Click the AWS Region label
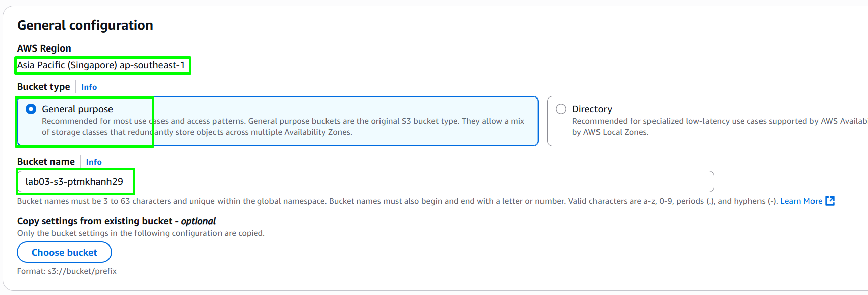The image size is (868, 295). [44, 48]
